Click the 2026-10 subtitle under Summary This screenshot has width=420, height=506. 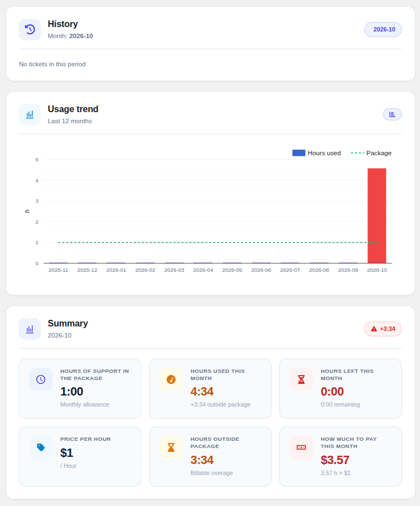click(x=60, y=336)
